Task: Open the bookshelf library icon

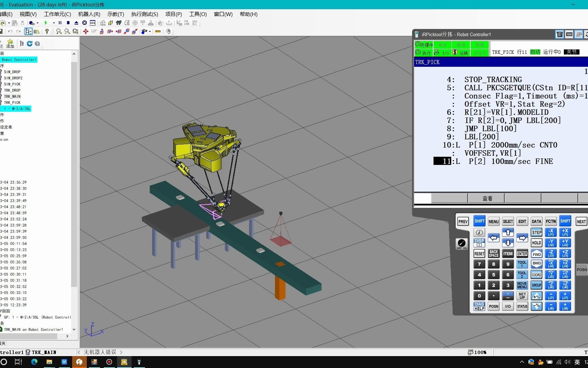Action: [36, 31]
